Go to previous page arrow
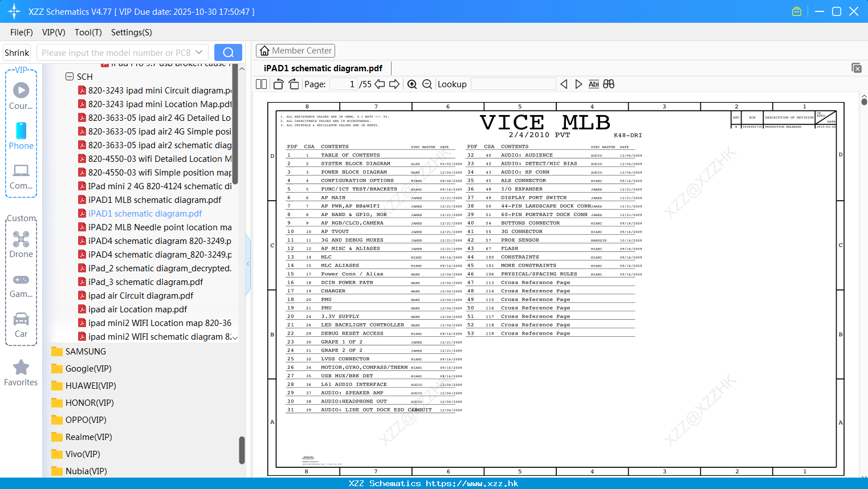The width and height of the screenshot is (868, 489). pyautogui.click(x=380, y=84)
